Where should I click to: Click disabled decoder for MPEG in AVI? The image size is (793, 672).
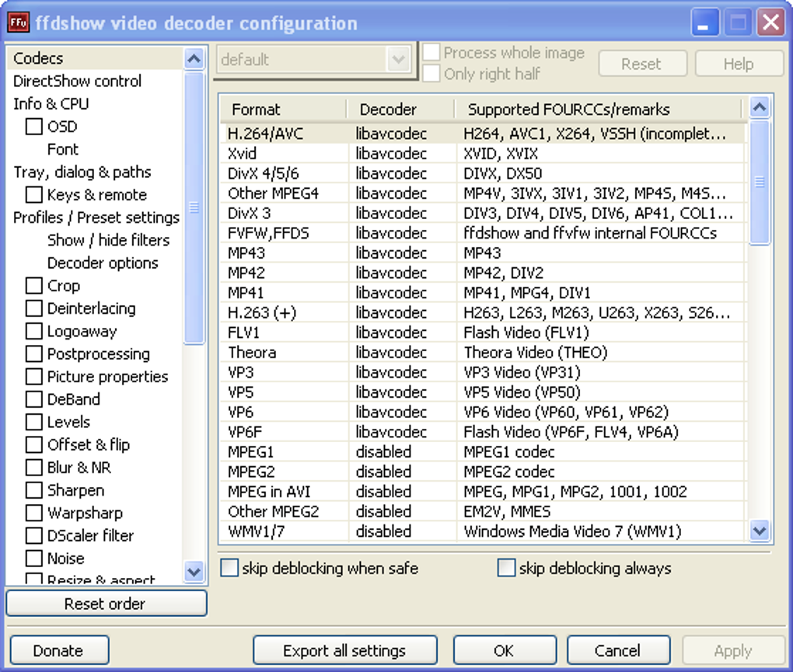click(383, 492)
